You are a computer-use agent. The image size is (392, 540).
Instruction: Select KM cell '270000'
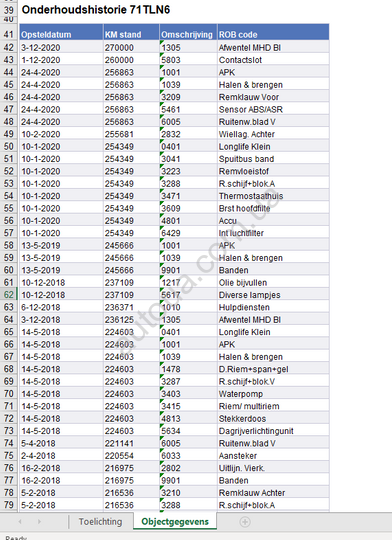[131, 48]
